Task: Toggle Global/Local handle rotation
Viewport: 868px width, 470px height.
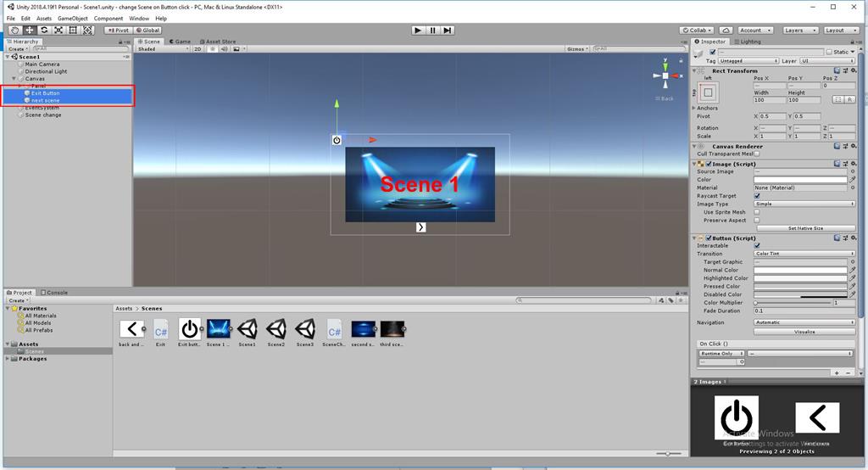Action: (x=147, y=31)
